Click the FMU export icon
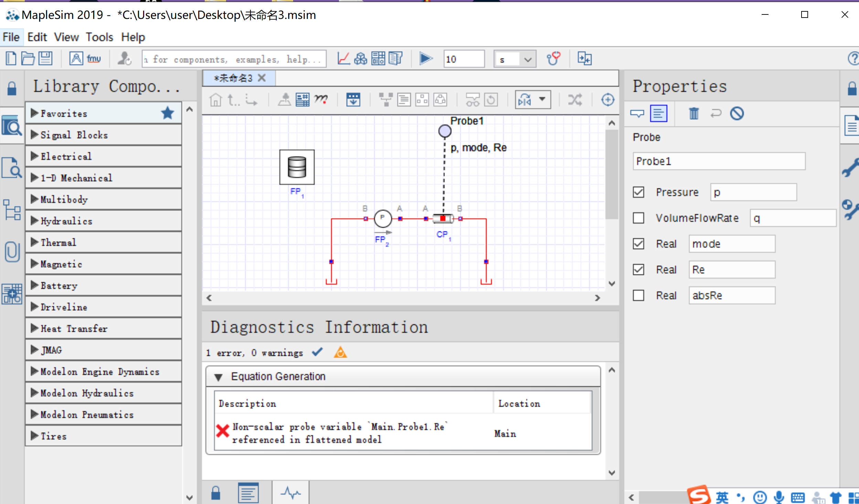The image size is (859, 504). [x=94, y=59]
